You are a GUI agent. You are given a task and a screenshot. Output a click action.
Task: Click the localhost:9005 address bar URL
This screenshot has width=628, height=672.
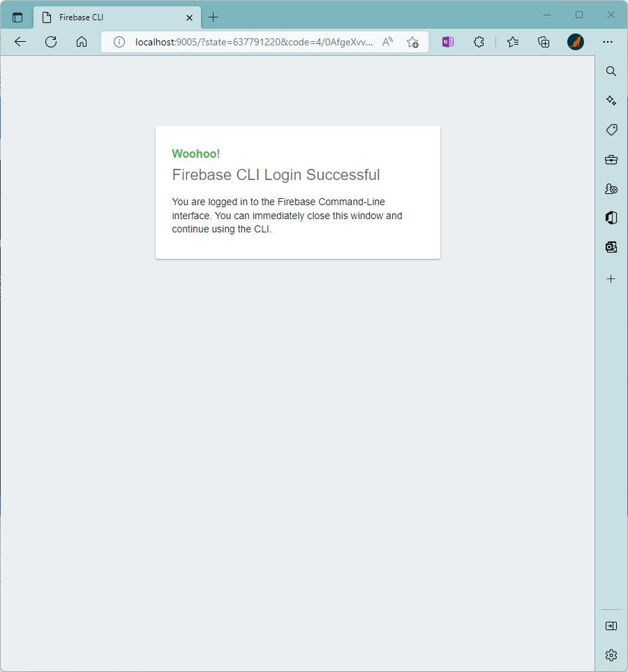[254, 42]
